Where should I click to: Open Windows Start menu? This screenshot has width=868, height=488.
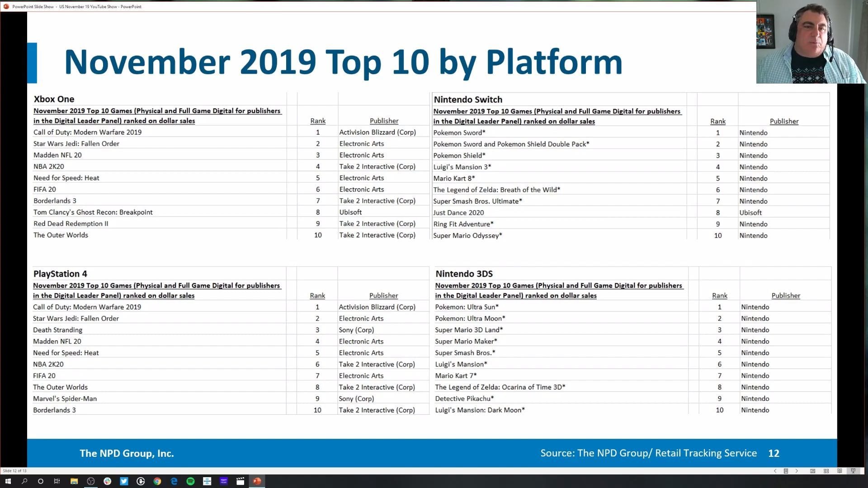(x=8, y=481)
